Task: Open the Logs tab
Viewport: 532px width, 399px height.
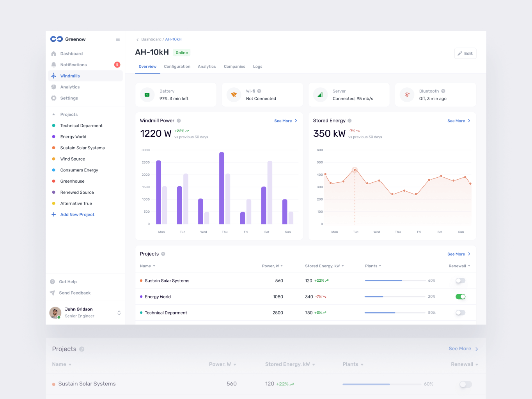Action: 257,67
